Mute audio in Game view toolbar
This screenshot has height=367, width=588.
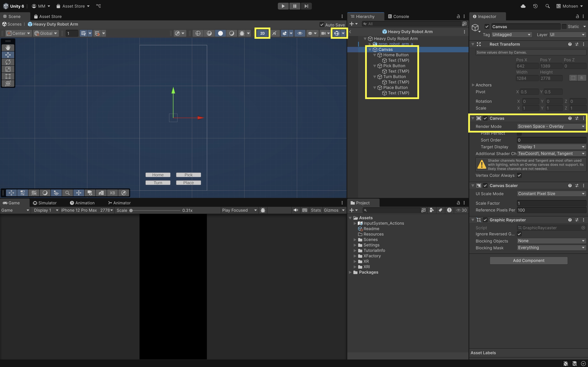[x=296, y=210]
